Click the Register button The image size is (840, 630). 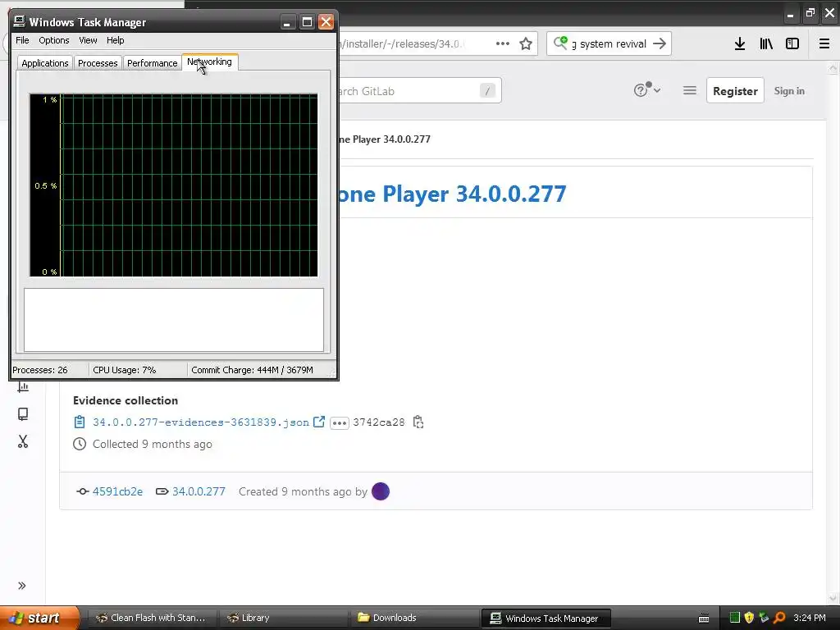735,90
